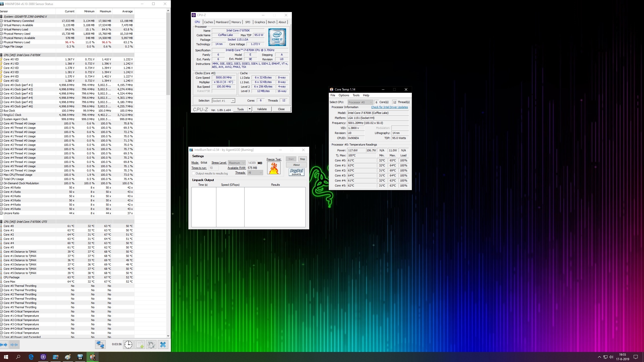Select the Ring/LLC Clock row
This screenshot has height=362, width=644.
(x=67, y=115)
